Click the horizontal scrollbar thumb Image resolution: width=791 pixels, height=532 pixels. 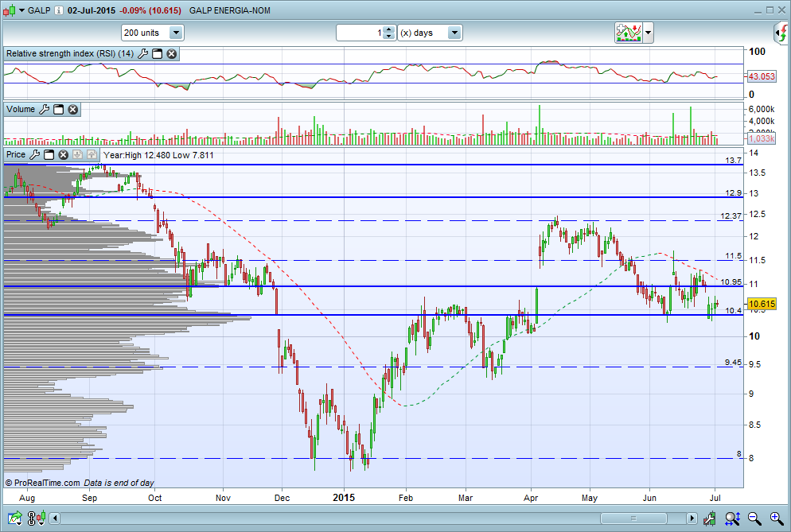633,518
